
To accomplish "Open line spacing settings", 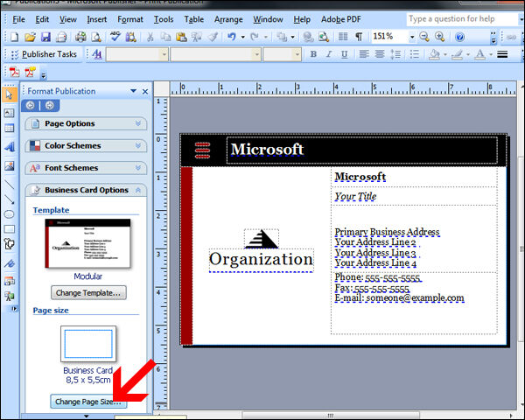I will (395, 54).
